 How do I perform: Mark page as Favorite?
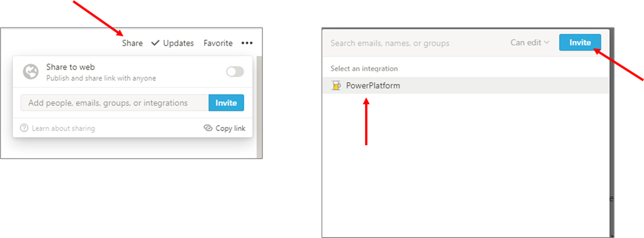click(x=218, y=43)
